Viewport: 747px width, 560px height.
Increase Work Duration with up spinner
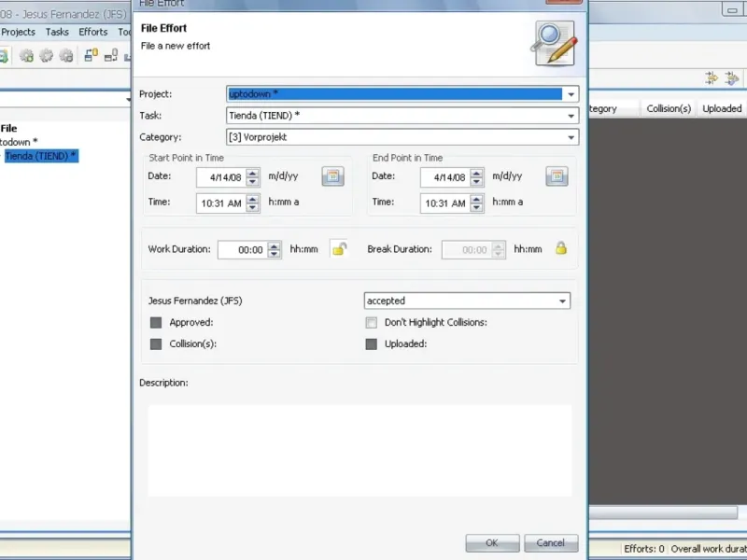click(x=274, y=245)
